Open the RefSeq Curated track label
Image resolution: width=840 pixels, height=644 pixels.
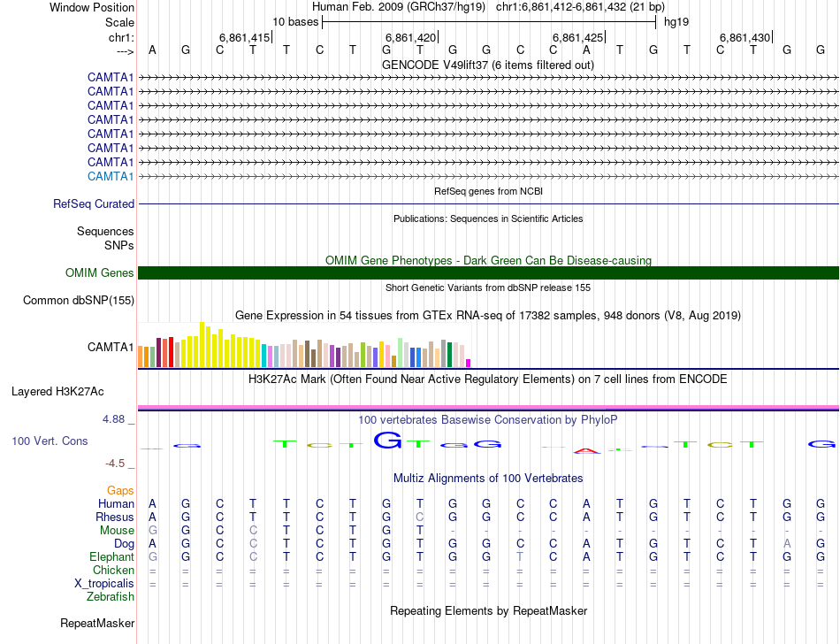pos(94,203)
